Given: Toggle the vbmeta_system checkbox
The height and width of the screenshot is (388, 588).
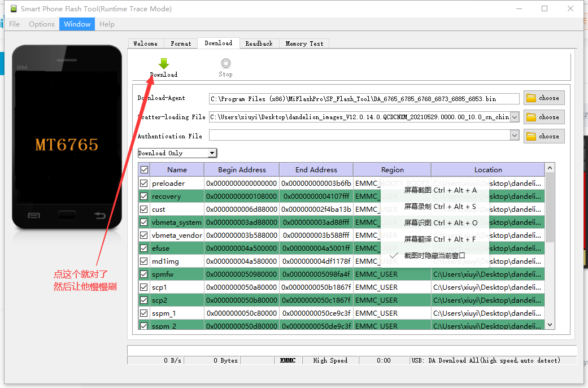Looking at the screenshot, I should (x=143, y=223).
